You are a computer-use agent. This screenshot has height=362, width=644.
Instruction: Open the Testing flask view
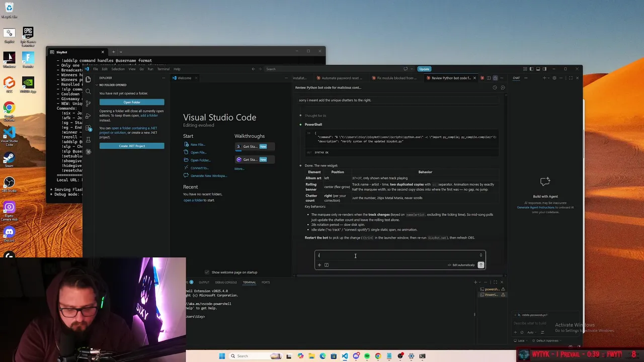[x=88, y=140]
